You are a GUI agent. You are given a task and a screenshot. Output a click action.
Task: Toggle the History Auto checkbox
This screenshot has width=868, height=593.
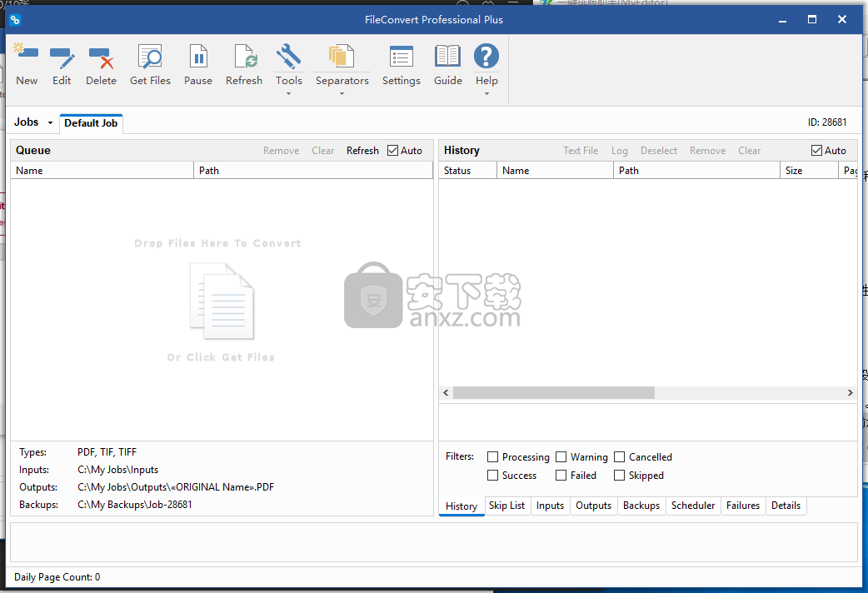pyautogui.click(x=816, y=151)
